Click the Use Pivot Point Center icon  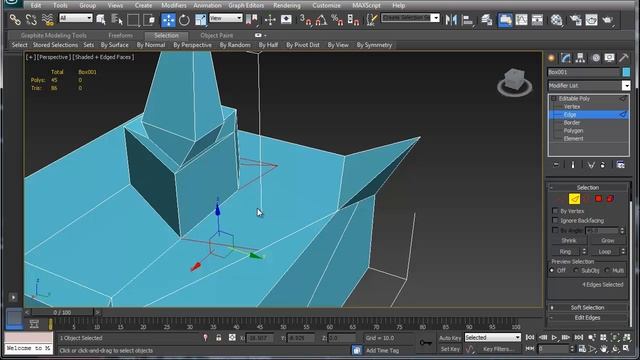pos(252,19)
